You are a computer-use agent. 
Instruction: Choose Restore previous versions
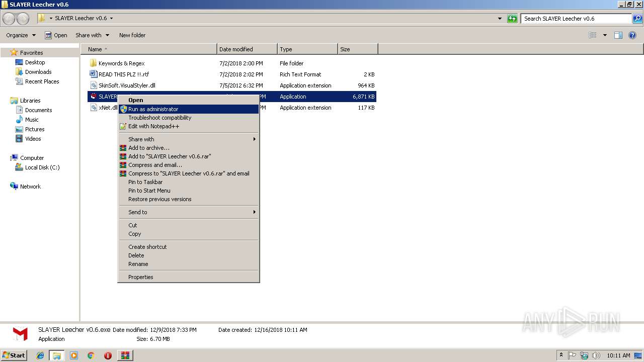(189, 199)
